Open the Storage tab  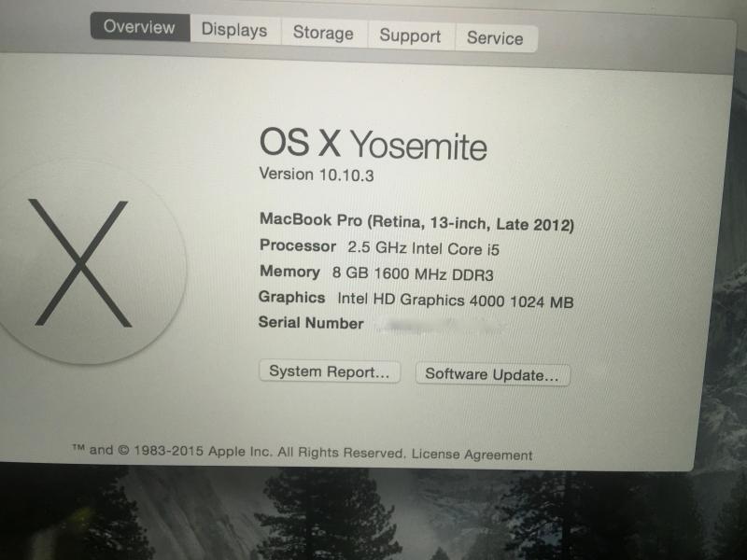pos(323,34)
